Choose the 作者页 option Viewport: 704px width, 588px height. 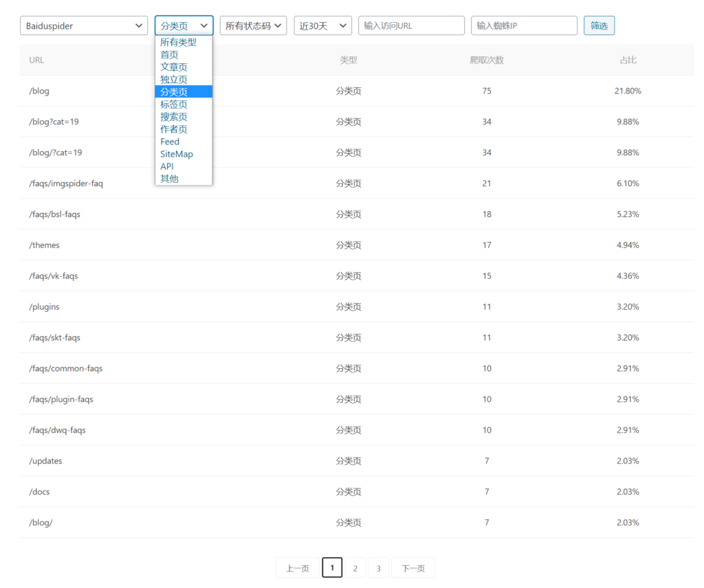[x=174, y=129]
